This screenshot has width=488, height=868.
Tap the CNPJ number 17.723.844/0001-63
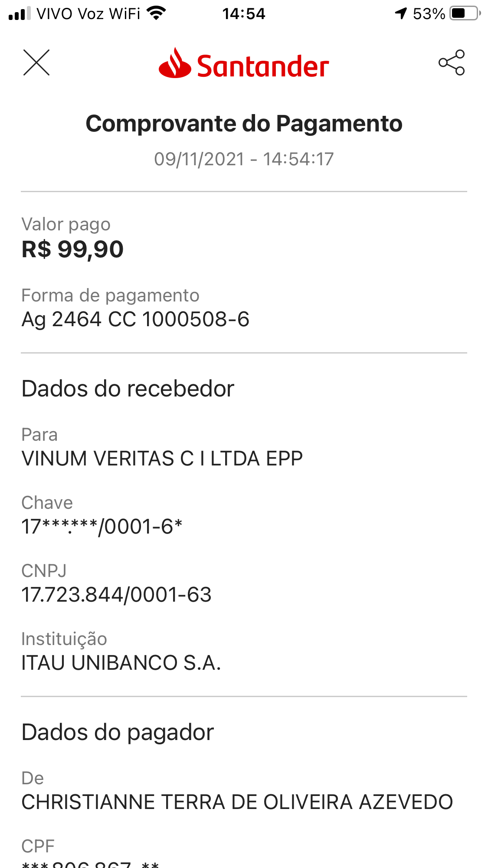[116, 595]
